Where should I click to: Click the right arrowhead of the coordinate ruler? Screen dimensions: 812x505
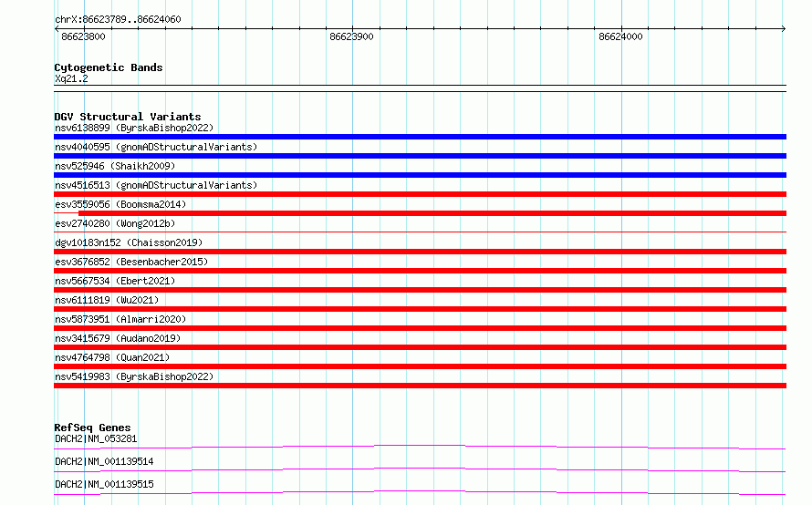pos(784,28)
